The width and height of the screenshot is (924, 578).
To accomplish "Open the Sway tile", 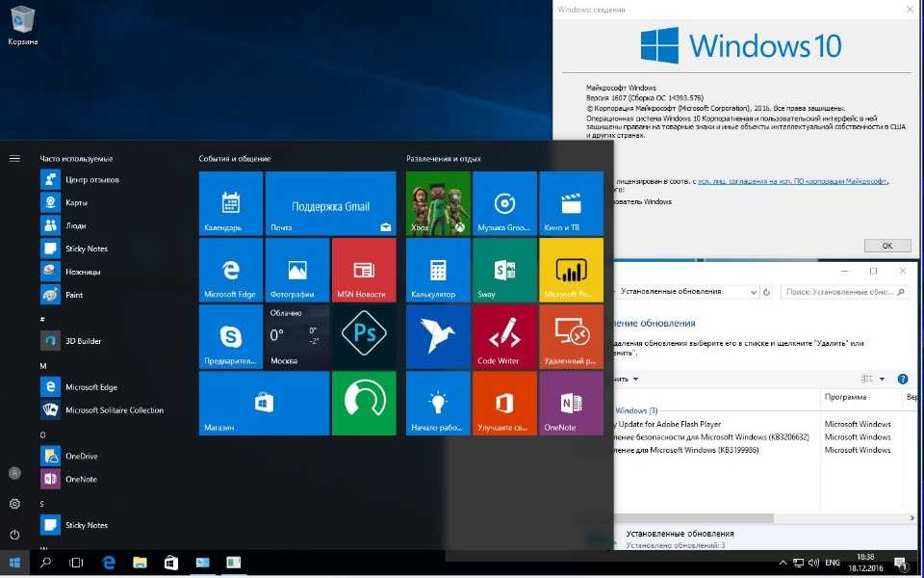I will 504,270.
